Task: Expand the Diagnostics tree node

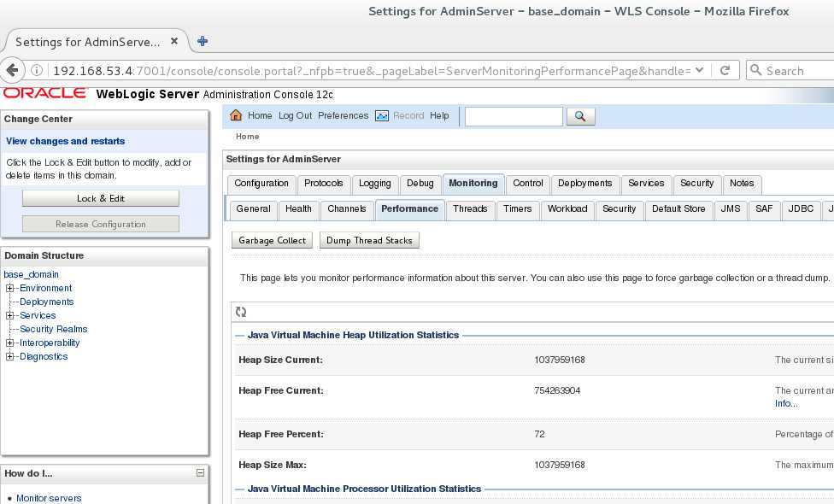Action: point(9,357)
